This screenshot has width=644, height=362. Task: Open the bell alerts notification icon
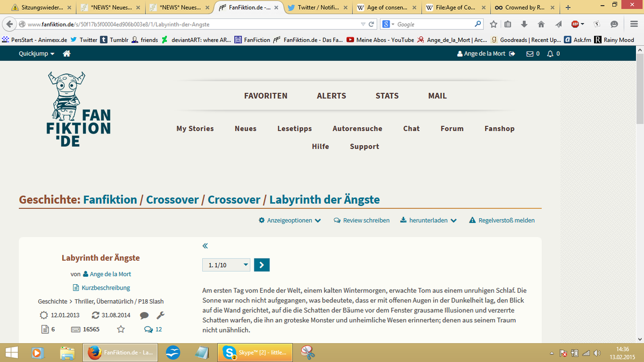click(550, 54)
